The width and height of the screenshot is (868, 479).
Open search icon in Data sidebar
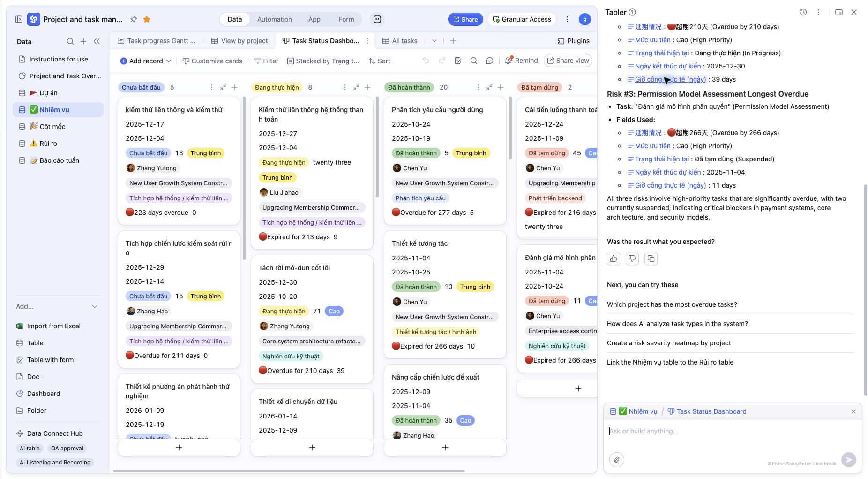point(70,41)
